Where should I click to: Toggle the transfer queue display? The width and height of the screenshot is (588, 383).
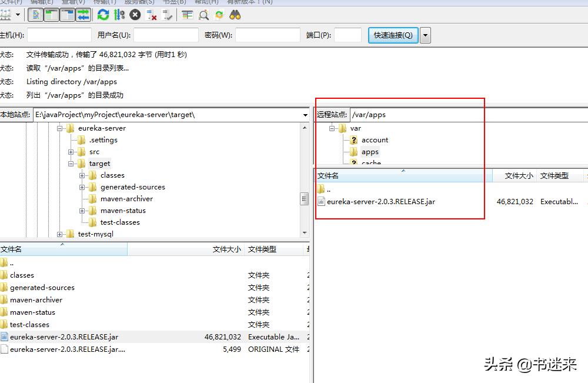click(83, 15)
